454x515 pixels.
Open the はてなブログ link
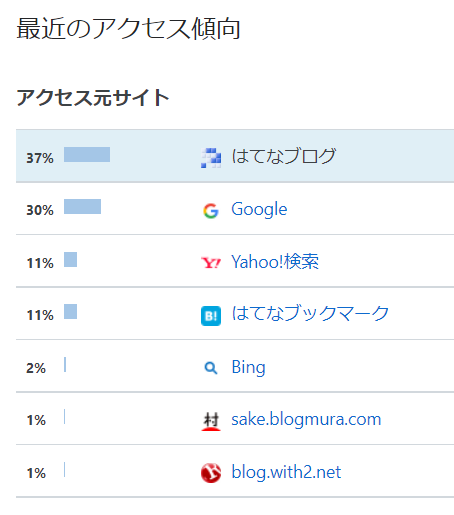(284, 156)
